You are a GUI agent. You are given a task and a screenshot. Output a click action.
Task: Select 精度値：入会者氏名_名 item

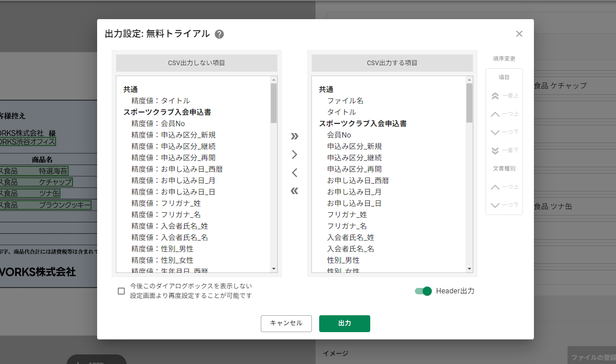(170, 237)
